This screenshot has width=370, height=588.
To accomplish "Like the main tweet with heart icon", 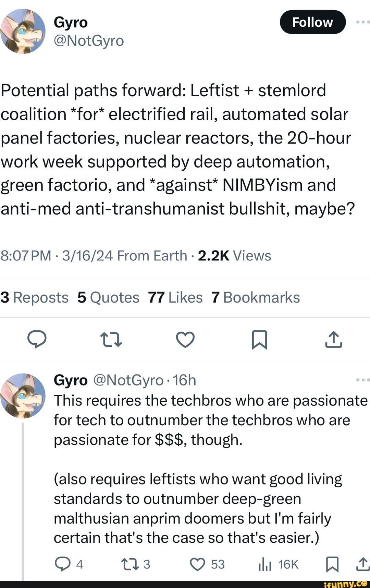I will click(x=185, y=340).
